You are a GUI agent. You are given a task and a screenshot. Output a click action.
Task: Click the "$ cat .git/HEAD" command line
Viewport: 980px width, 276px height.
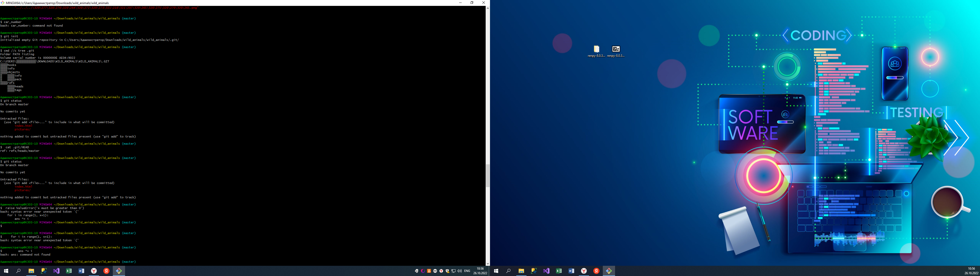tap(15, 147)
